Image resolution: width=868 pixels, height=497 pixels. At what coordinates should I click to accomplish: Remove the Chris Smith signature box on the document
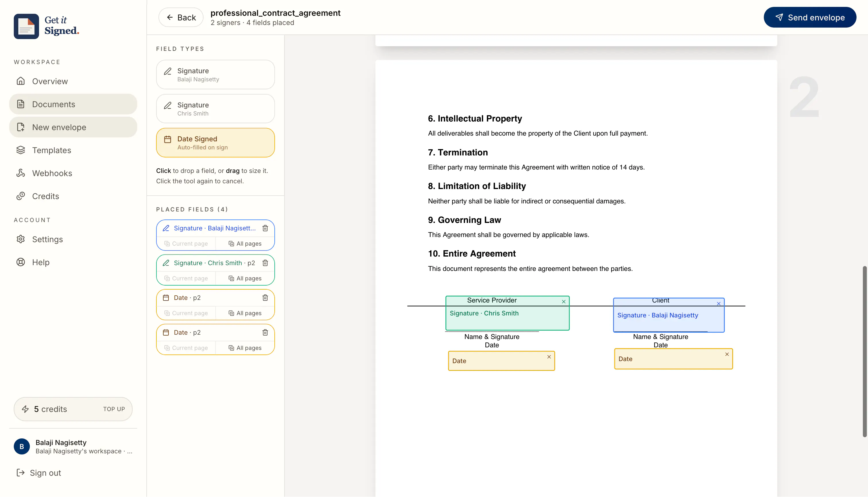[563, 302]
